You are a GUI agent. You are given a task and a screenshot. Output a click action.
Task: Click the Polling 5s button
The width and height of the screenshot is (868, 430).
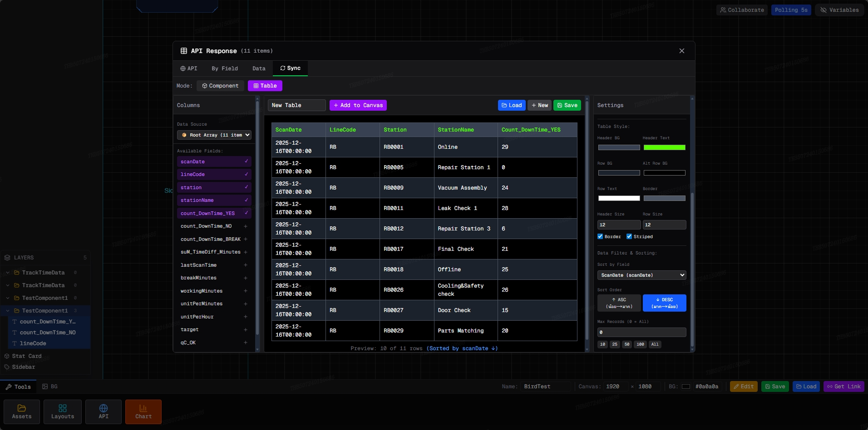click(x=791, y=10)
